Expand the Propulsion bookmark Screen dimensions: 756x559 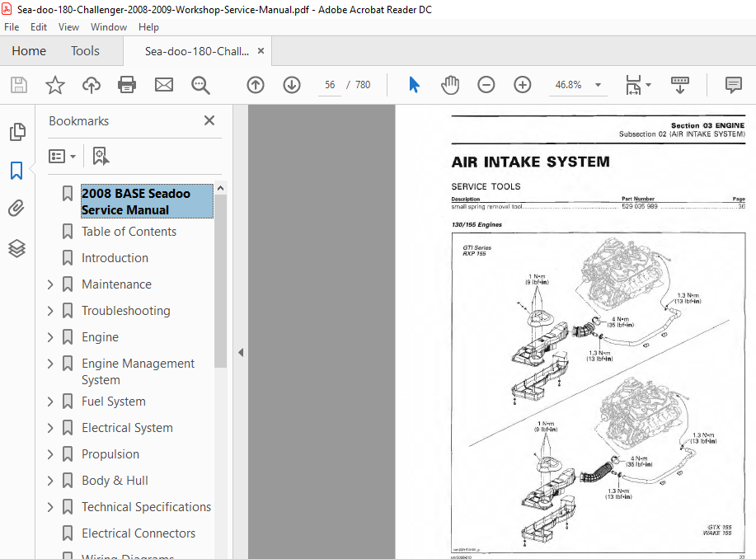point(50,454)
